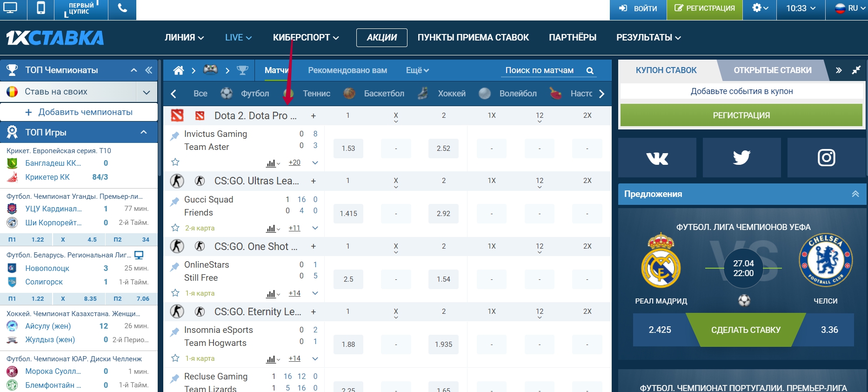Pin the Gucci Squad match
868x392 pixels.
[x=174, y=202]
